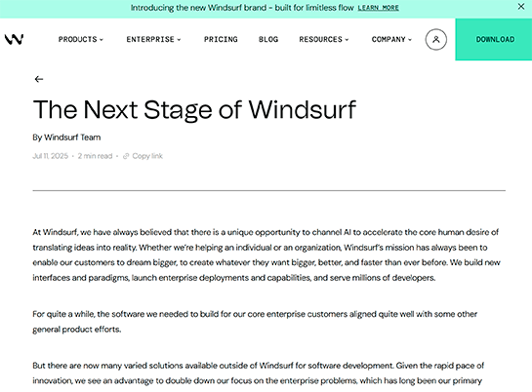Click the Company chevron arrow
Image resolution: width=532 pixels, height=392 pixels.
tap(410, 40)
